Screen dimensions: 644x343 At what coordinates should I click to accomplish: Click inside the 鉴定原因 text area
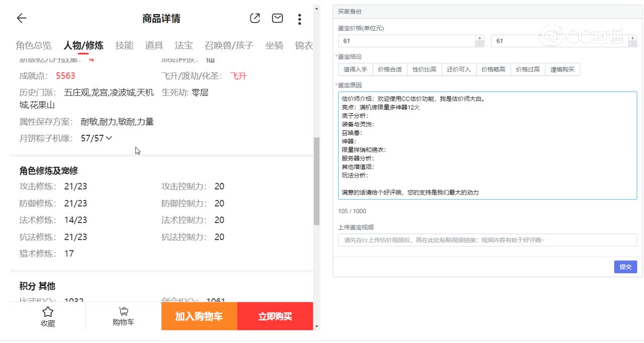(x=486, y=146)
